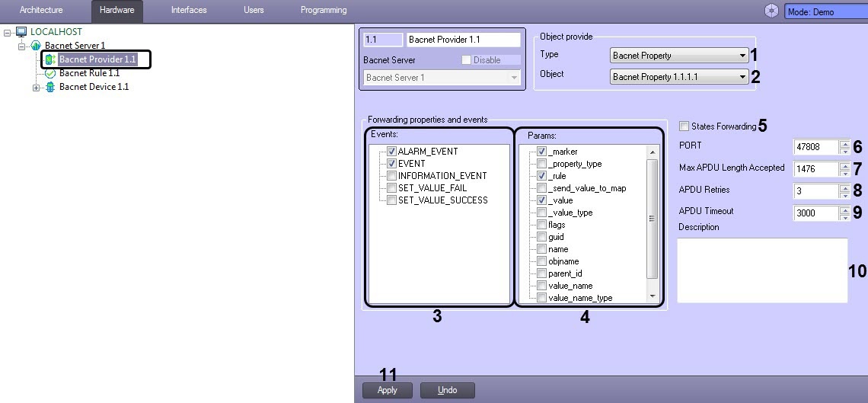Click the Params list scrollbar thumb
This screenshot has width=868, height=403.
pos(652,219)
